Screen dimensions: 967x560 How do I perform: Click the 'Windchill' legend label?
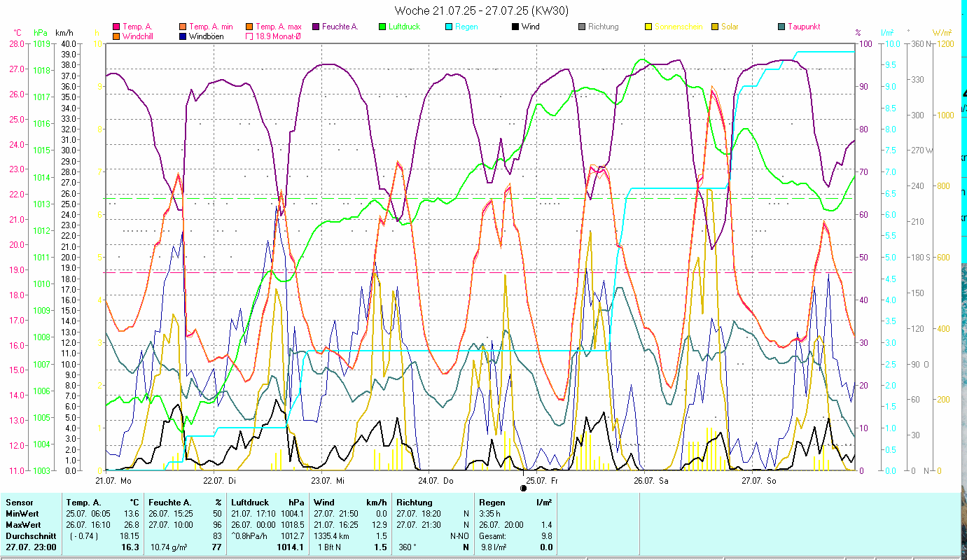pyautogui.click(x=138, y=36)
